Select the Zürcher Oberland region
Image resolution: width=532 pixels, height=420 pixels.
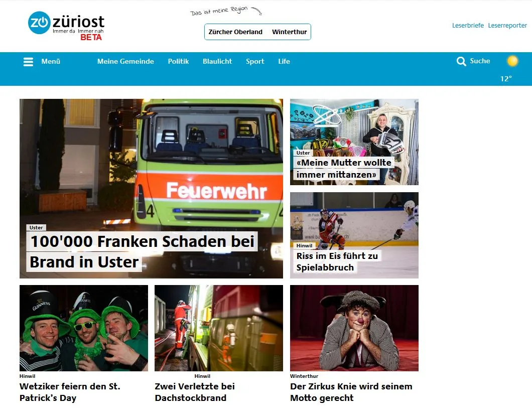pos(235,32)
